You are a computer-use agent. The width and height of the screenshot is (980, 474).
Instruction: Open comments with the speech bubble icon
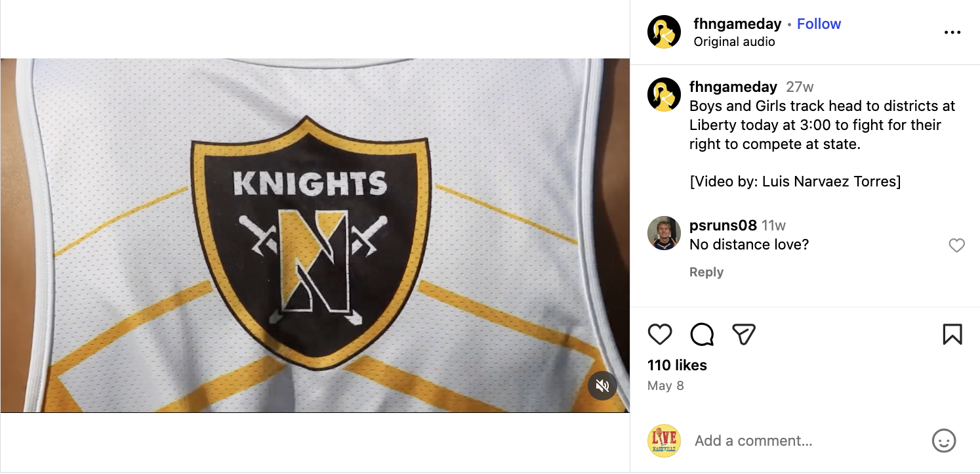click(702, 335)
